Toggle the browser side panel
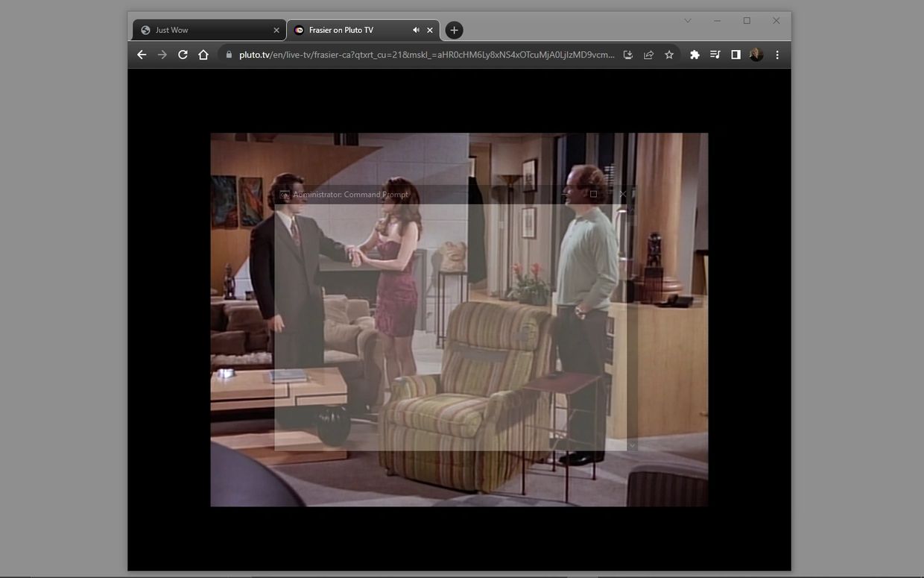924x578 pixels. (735, 54)
